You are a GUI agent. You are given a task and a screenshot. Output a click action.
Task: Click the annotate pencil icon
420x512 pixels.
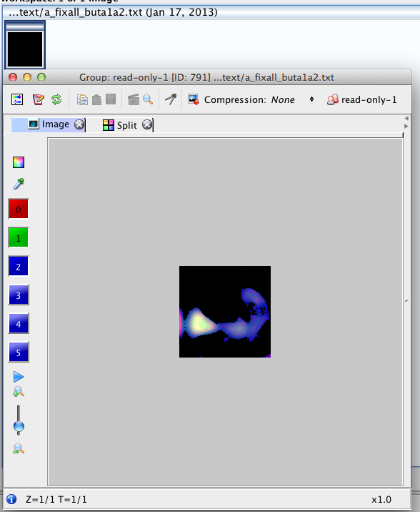[38, 99]
